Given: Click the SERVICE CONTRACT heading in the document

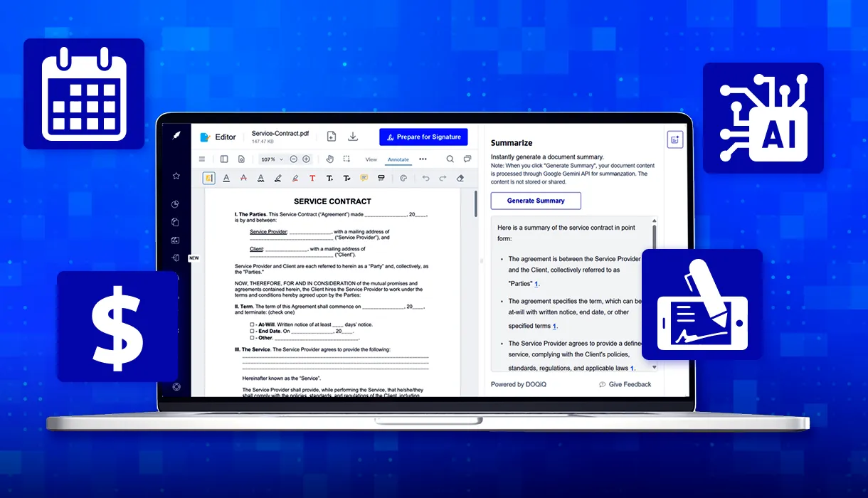Looking at the screenshot, I should click(332, 201).
